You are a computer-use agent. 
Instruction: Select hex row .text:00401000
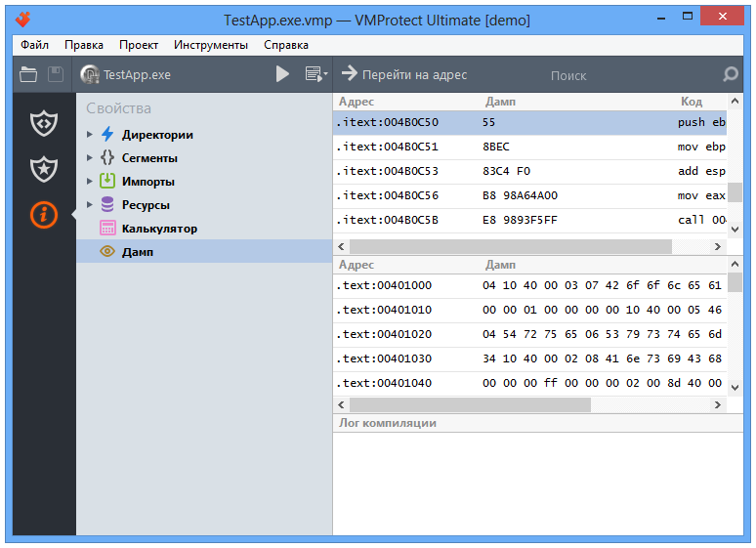coord(529,285)
